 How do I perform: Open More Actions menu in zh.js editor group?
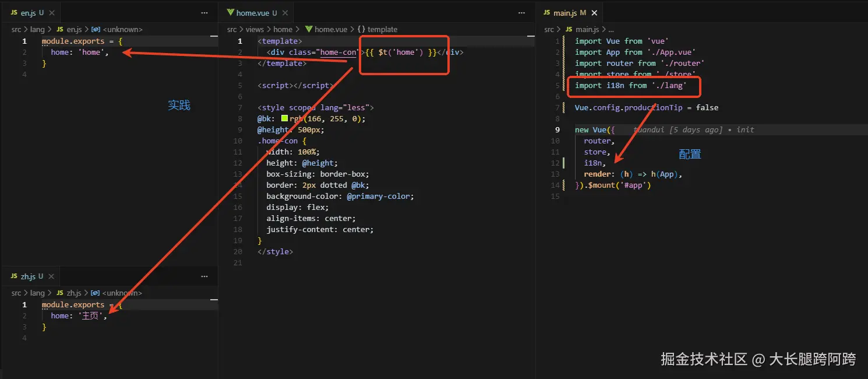(x=204, y=276)
